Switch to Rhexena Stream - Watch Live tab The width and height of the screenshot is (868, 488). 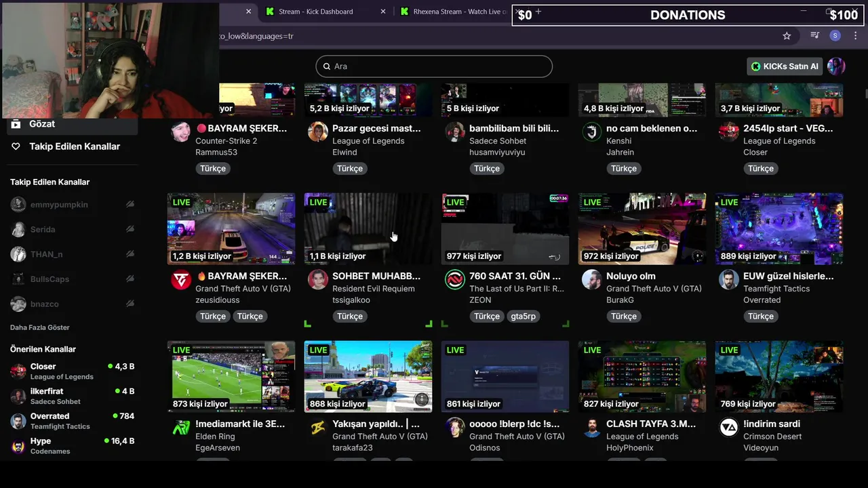pyautogui.click(x=453, y=12)
